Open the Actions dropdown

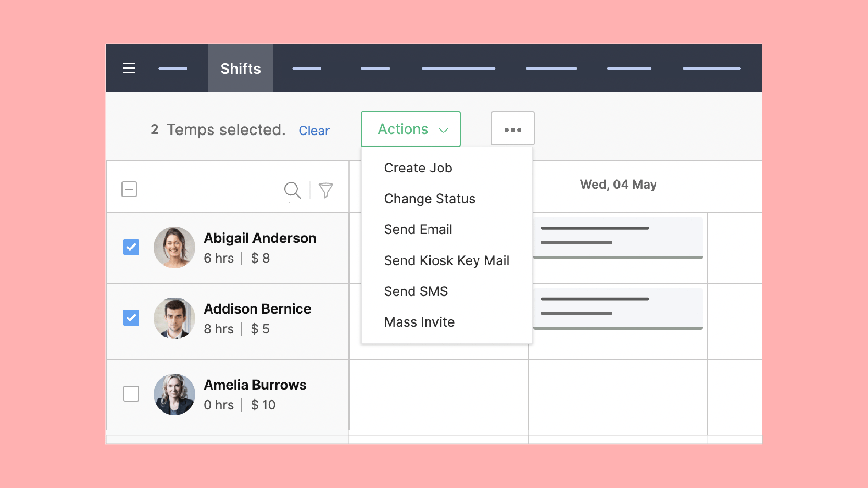(403, 129)
